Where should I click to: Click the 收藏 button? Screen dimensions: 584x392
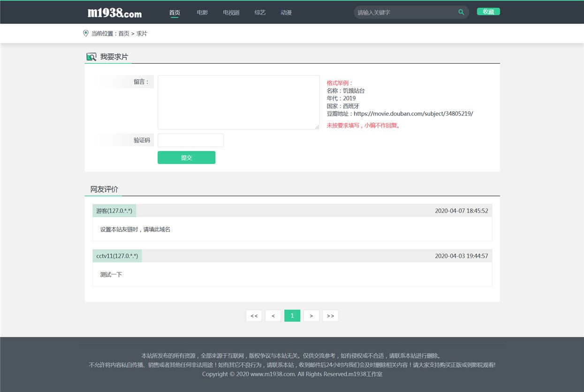pos(488,12)
